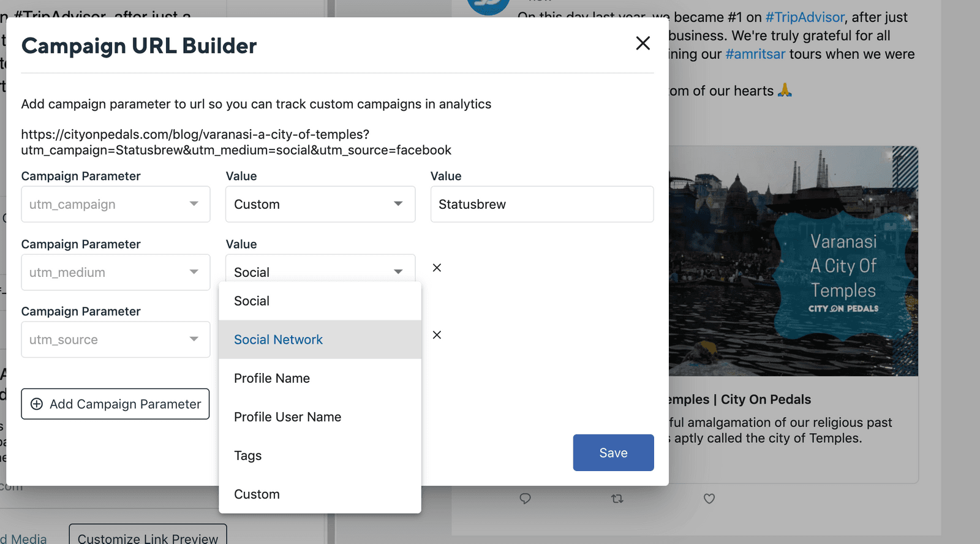Choose Tags from the value list
Image resolution: width=980 pixels, height=544 pixels.
(x=248, y=456)
